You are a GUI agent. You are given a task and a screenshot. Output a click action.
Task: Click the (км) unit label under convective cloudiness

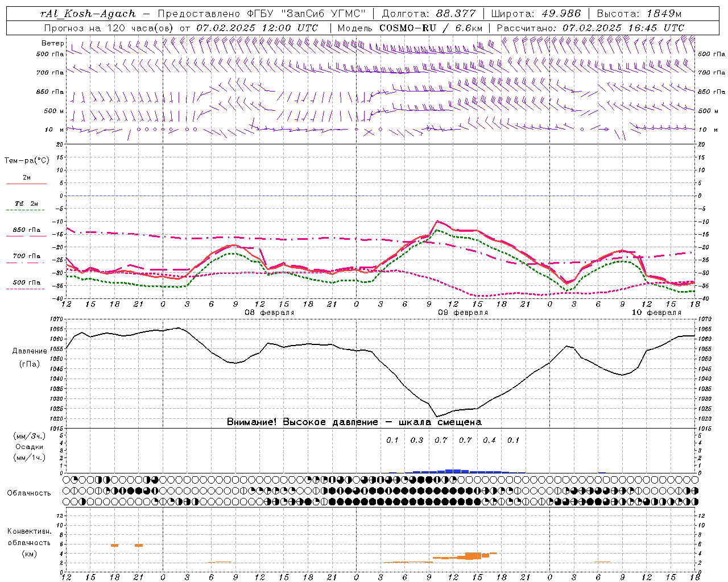click(29, 553)
